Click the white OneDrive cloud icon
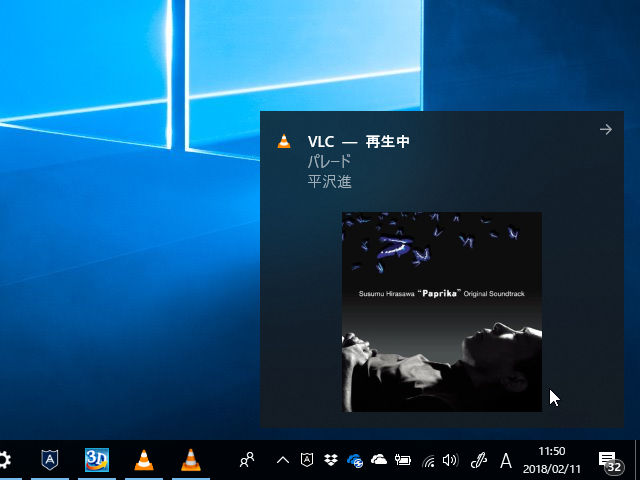The width and height of the screenshot is (640, 480). tap(379, 460)
